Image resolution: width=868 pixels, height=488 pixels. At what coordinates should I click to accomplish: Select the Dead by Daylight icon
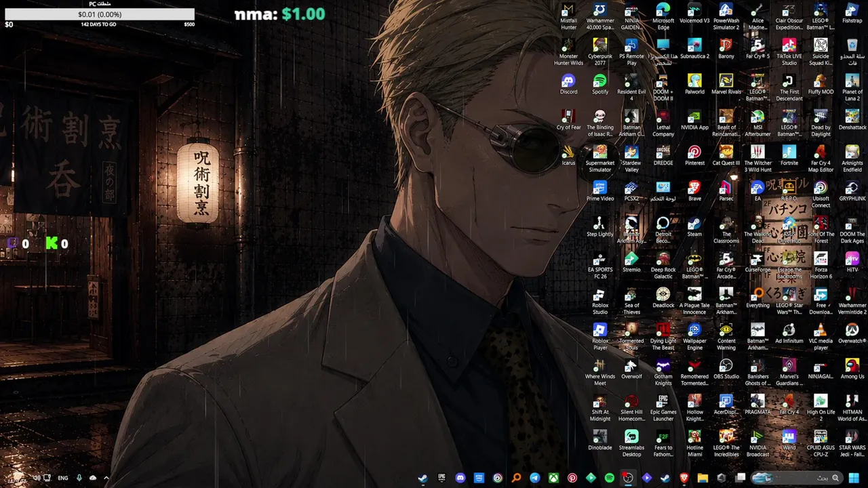pyautogui.click(x=821, y=123)
